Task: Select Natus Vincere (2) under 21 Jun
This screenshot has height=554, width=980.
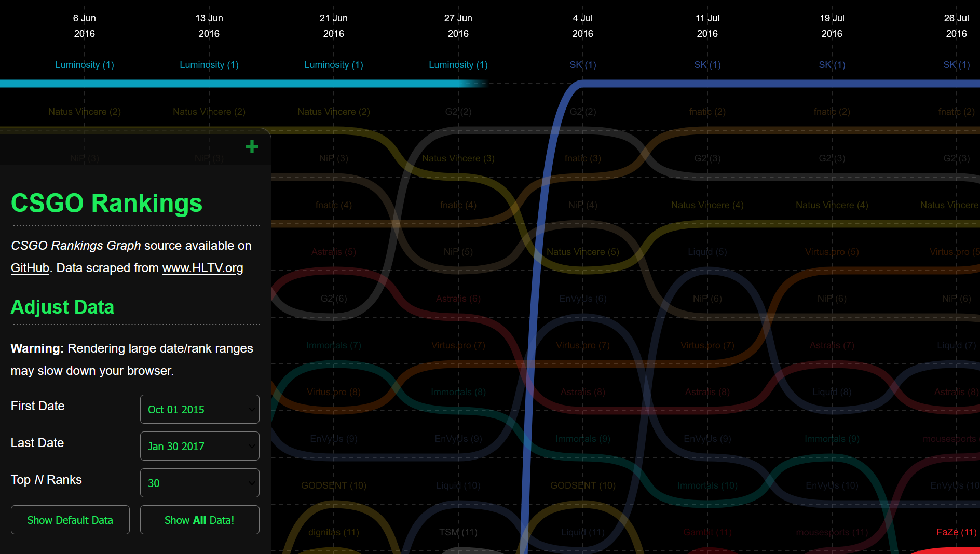Action: point(334,112)
